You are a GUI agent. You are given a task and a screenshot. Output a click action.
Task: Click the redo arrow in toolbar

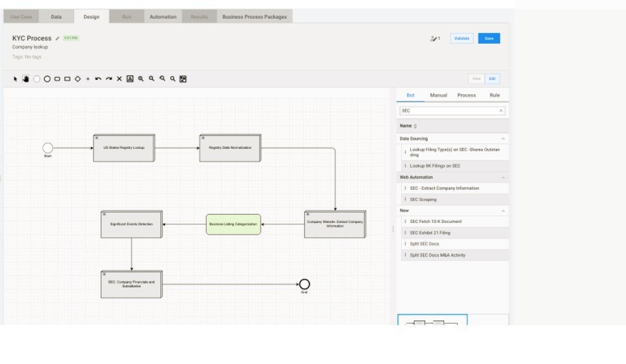109,79
